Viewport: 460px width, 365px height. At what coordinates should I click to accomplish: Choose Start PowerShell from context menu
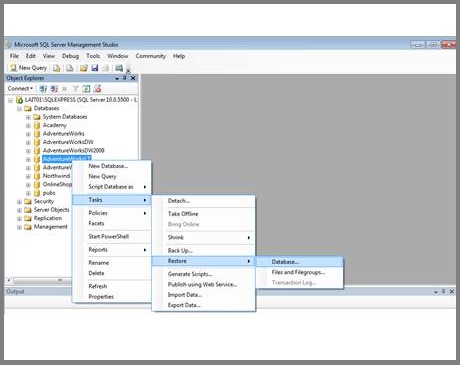(112, 237)
